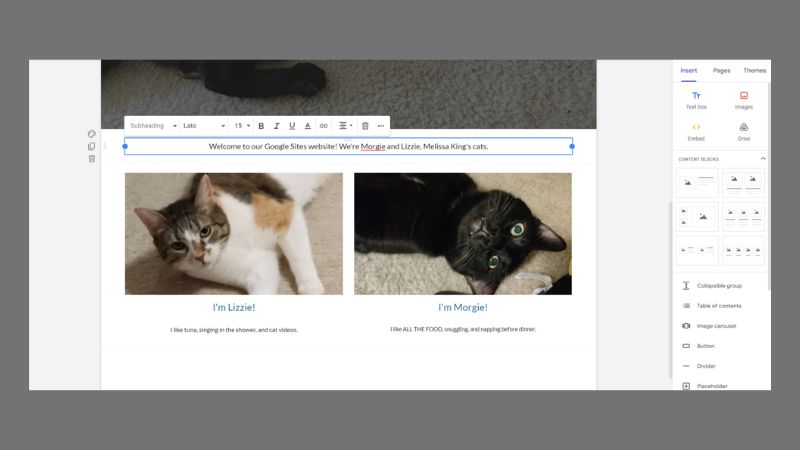This screenshot has height=450, width=800.
Task: Open the text alignment dropdown
Action: (x=345, y=126)
